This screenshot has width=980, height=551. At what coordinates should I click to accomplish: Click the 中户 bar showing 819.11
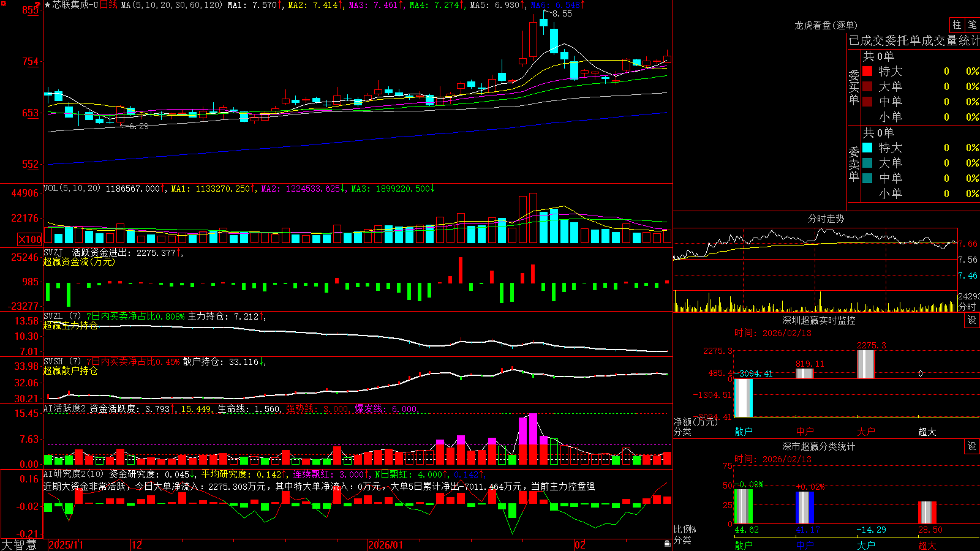(x=805, y=373)
